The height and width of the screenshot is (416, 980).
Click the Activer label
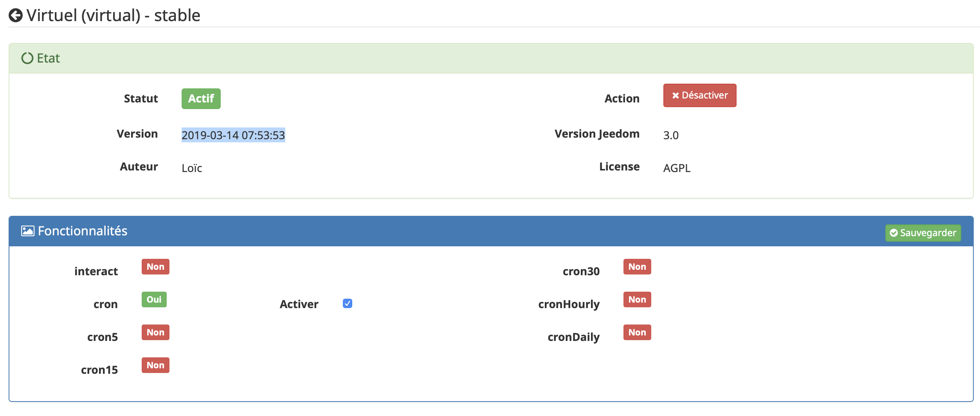pyautogui.click(x=299, y=304)
